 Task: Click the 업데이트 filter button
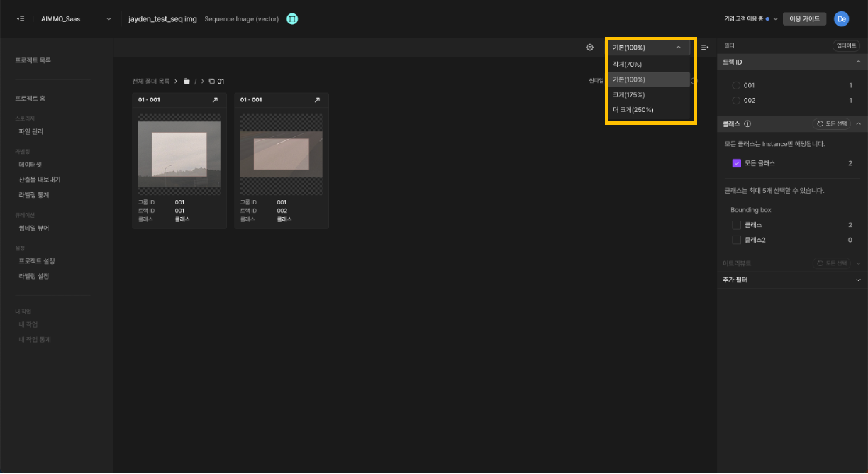tap(847, 45)
